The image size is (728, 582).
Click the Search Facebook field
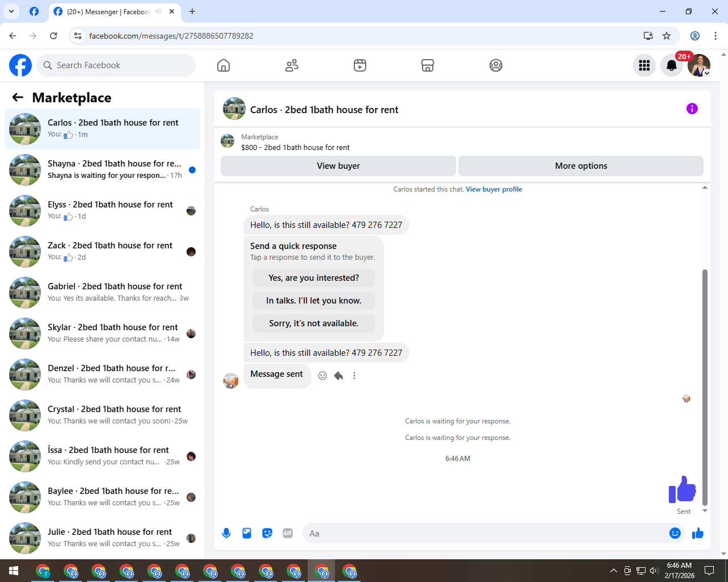click(x=116, y=65)
